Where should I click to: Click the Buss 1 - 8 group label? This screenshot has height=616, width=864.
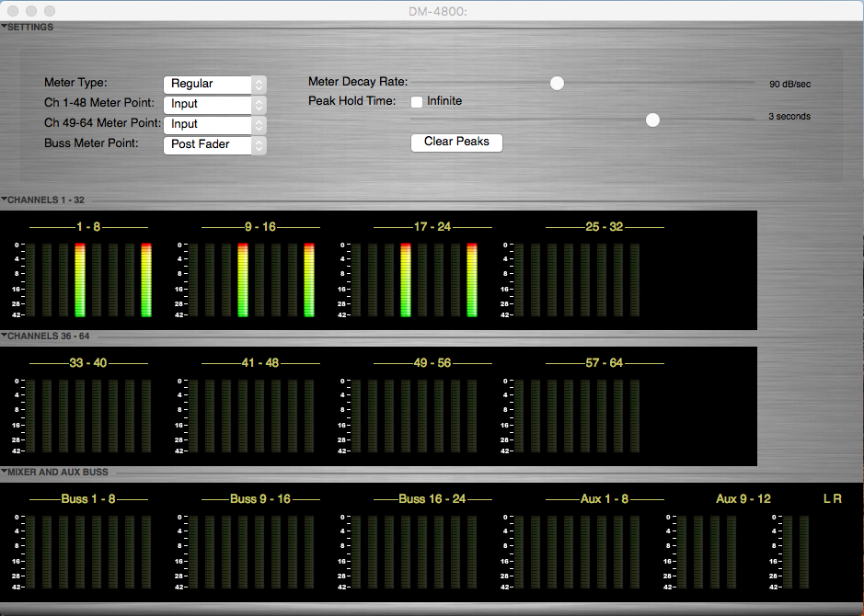click(x=88, y=498)
